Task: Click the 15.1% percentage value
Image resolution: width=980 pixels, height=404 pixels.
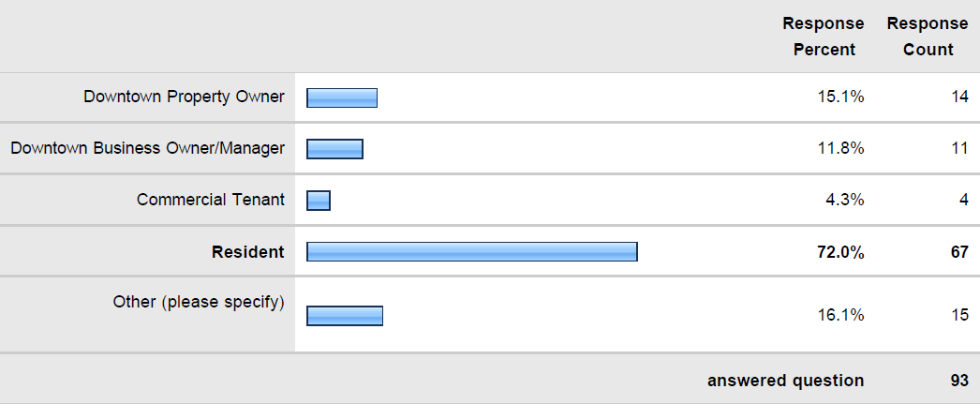Action: tap(840, 97)
